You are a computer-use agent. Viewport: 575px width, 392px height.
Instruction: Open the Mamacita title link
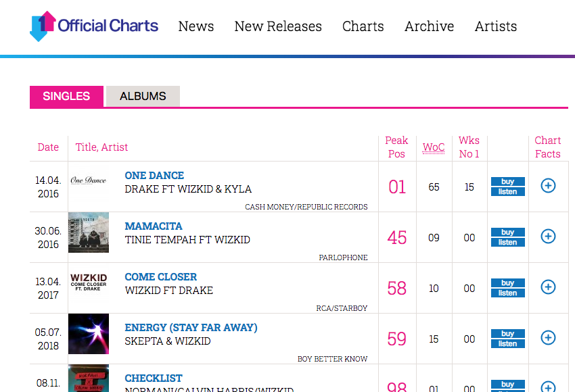pos(154,226)
